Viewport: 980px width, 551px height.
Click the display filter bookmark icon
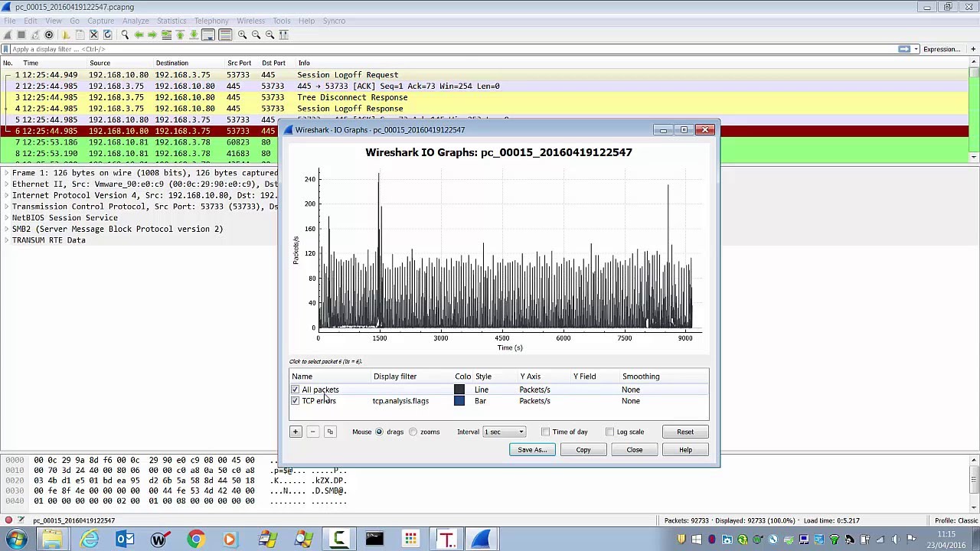pyautogui.click(x=6, y=49)
